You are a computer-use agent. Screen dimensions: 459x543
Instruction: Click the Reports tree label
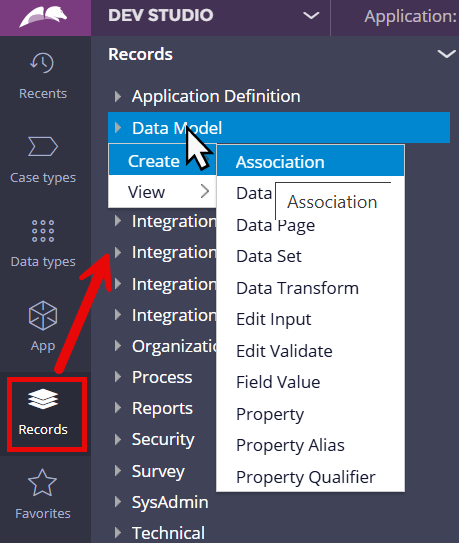click(x=162, y=409)
